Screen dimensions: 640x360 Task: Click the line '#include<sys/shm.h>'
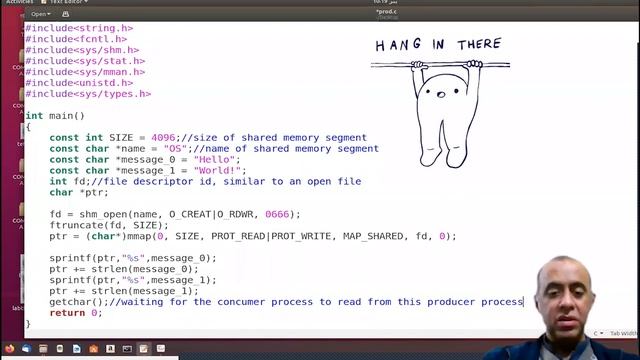[82, 50]
